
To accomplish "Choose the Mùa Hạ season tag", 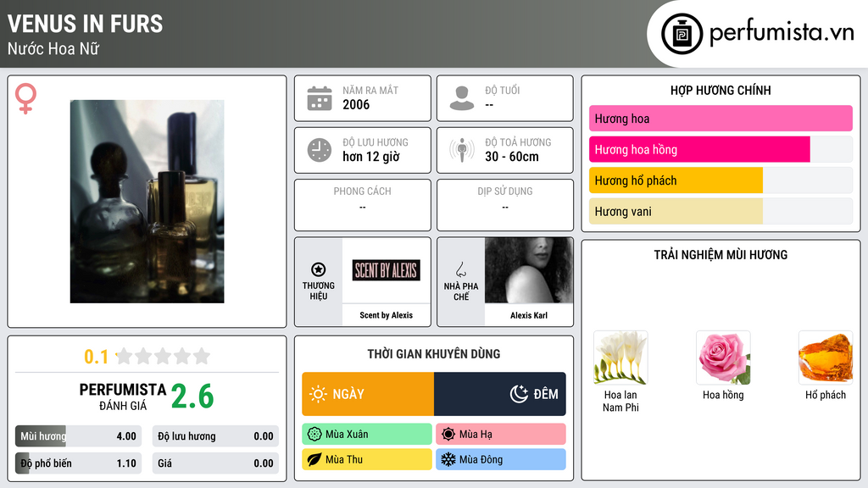I will [501, 435].
